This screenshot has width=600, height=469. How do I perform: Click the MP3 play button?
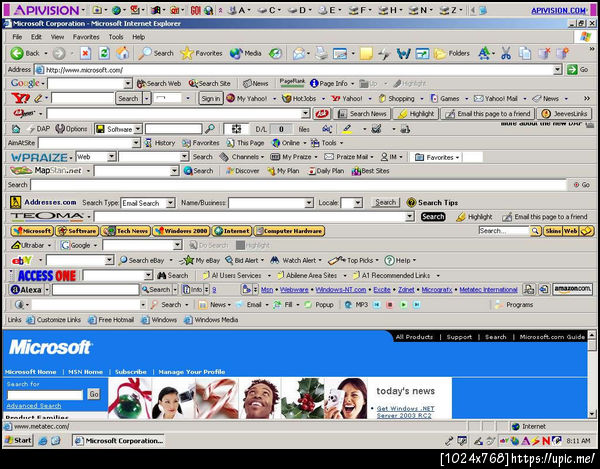click(403, 305)
